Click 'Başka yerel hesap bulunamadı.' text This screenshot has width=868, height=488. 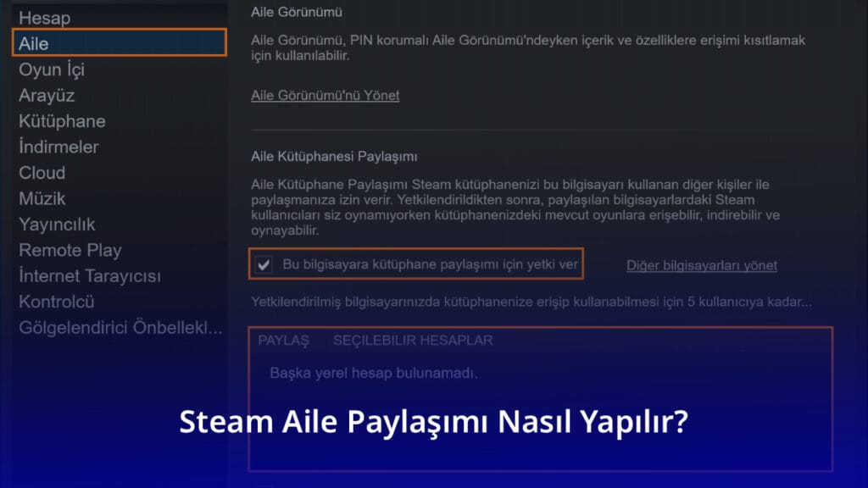(x=374, y=373)
